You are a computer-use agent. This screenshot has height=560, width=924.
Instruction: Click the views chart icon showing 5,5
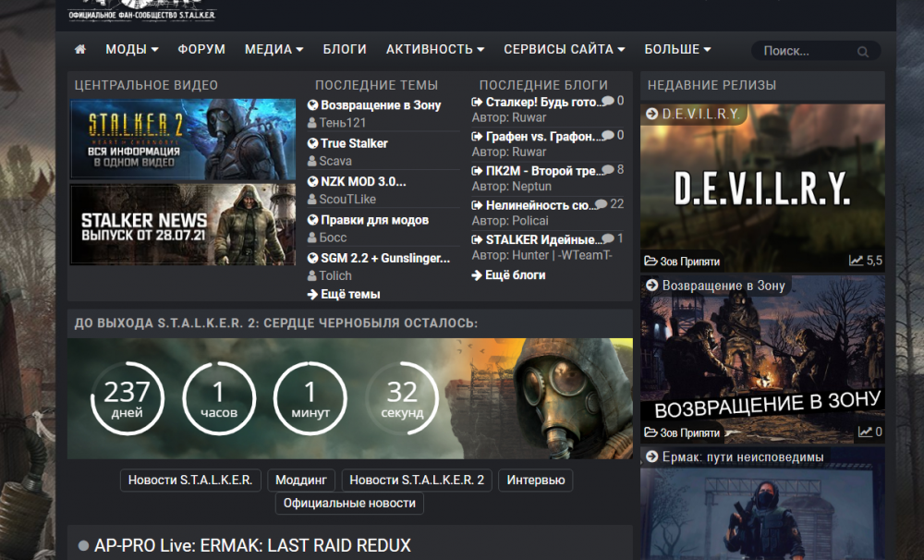(855, 260)
